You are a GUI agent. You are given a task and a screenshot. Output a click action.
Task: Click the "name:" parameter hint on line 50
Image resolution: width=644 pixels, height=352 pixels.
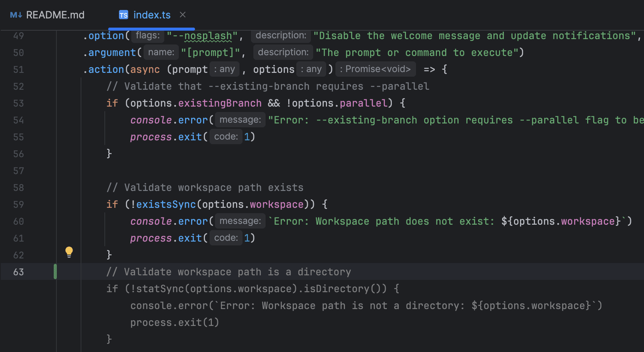[x=161, y=52]
